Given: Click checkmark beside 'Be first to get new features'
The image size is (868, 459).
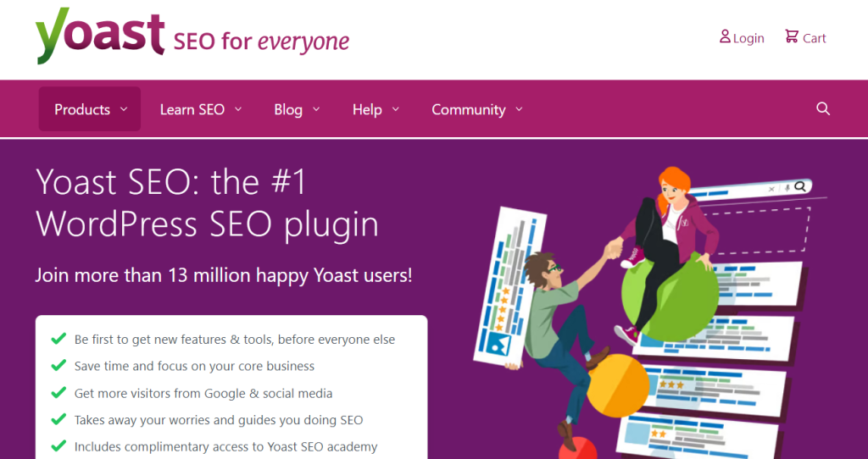Looking at the screenshot, I should [x=58, y=339].
